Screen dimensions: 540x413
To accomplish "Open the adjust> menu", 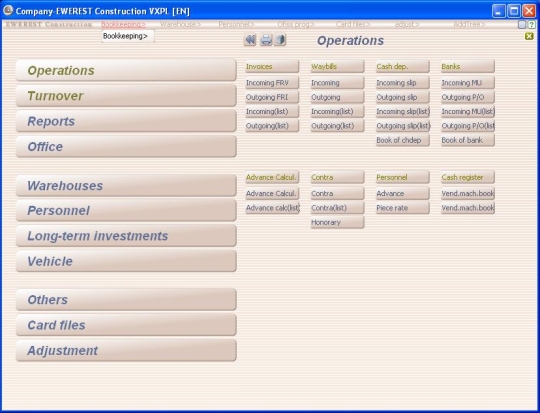I will click(407, 24).
